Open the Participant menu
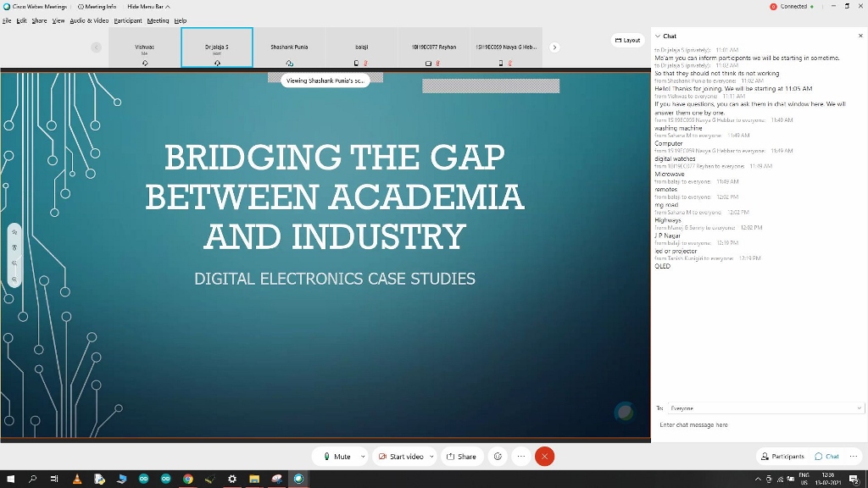Screen dimensions: 868x488 click(128, 20)
